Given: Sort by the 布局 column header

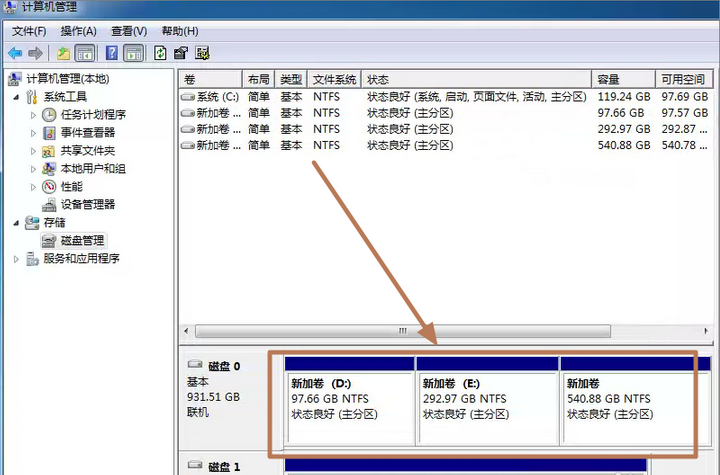Looking at the screenshot, I should (259, 79).
